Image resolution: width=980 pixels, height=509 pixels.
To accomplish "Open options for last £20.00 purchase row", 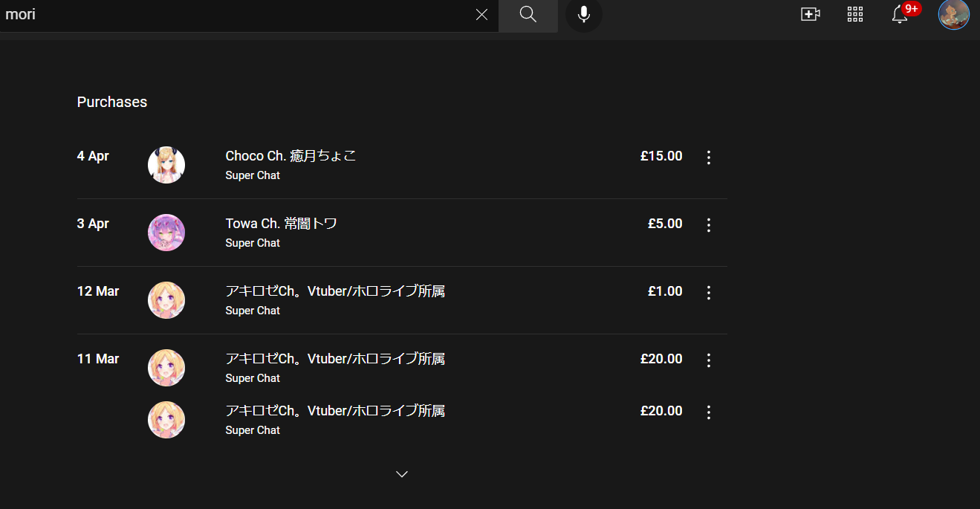I will coord(709,412).
